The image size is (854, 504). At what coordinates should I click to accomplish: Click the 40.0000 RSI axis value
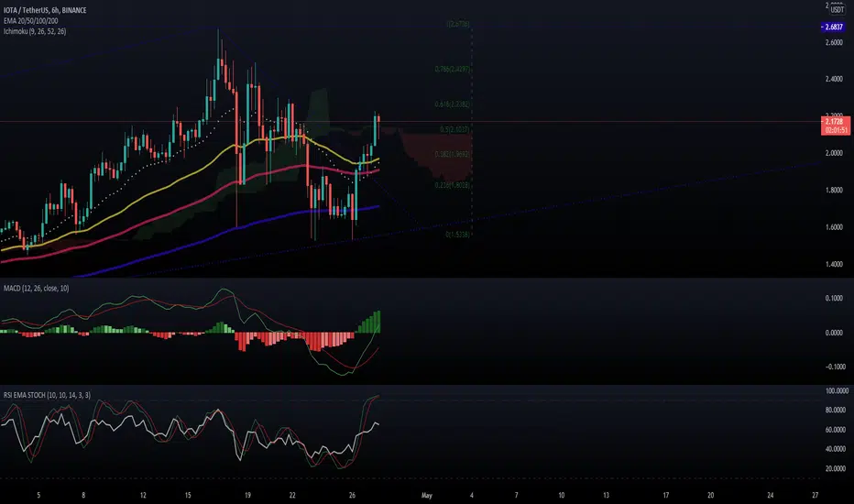coord(836,450)
